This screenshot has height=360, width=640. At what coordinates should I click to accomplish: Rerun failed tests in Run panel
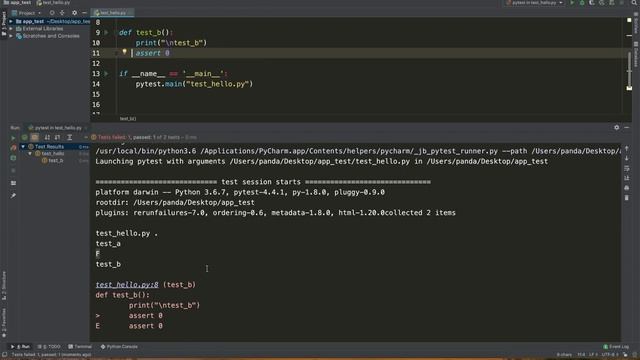[x=13, y=148]
